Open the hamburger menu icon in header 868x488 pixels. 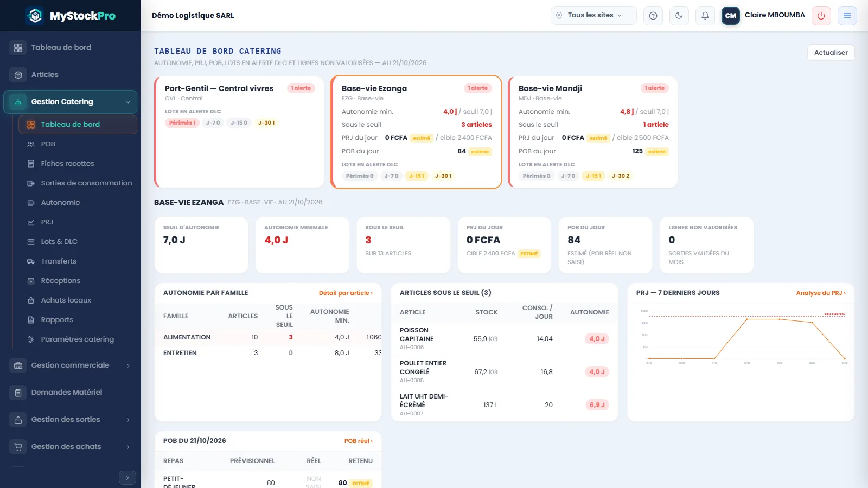[x=847, y=16]
